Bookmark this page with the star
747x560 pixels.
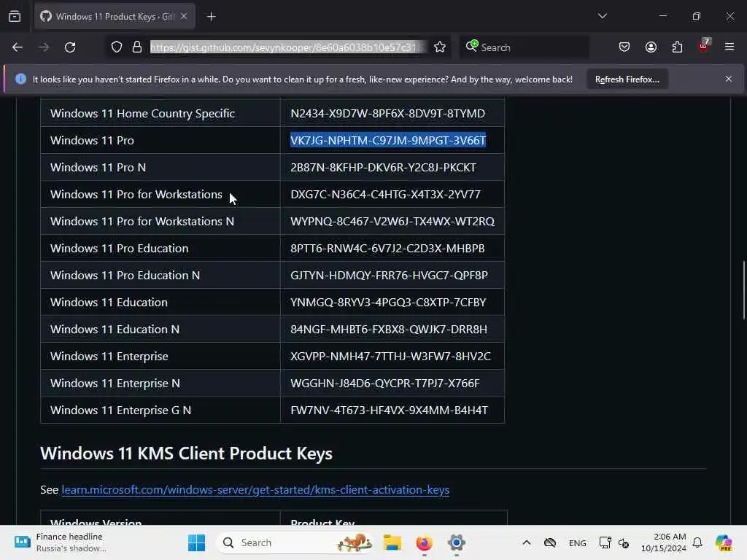(440, 47)
